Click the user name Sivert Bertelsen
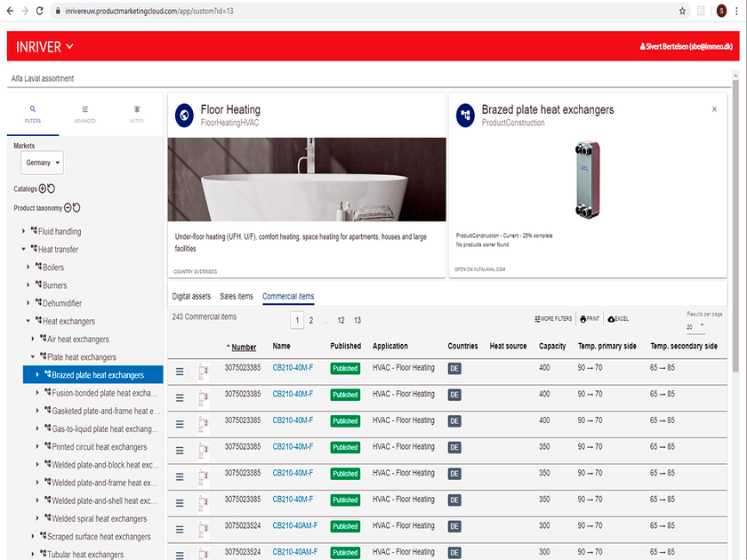This screenshot has height=560, width=747. 686,46
